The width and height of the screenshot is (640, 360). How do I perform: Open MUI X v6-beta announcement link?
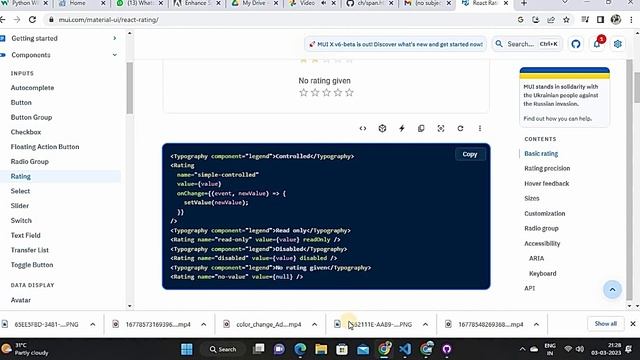point(395,44)
